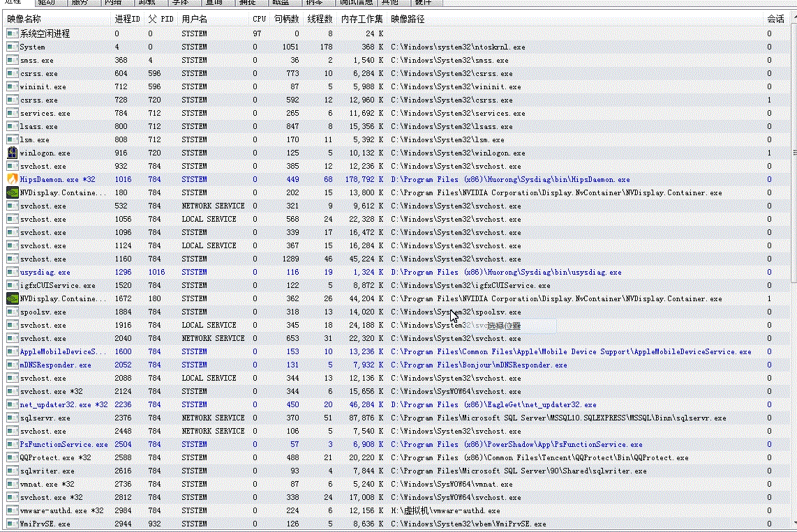Screen dimensions: 797x532
Task: Click the System process icon
Action: click(12, 47)
